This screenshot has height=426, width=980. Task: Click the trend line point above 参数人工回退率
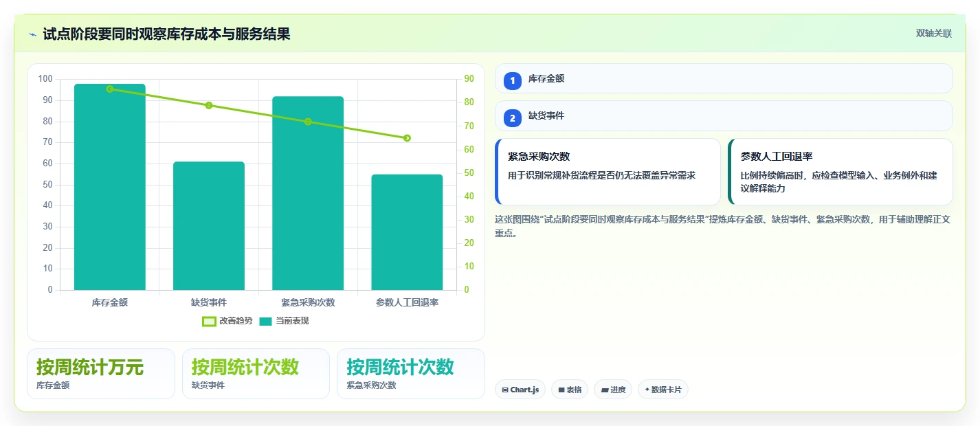tap(407, 138)
